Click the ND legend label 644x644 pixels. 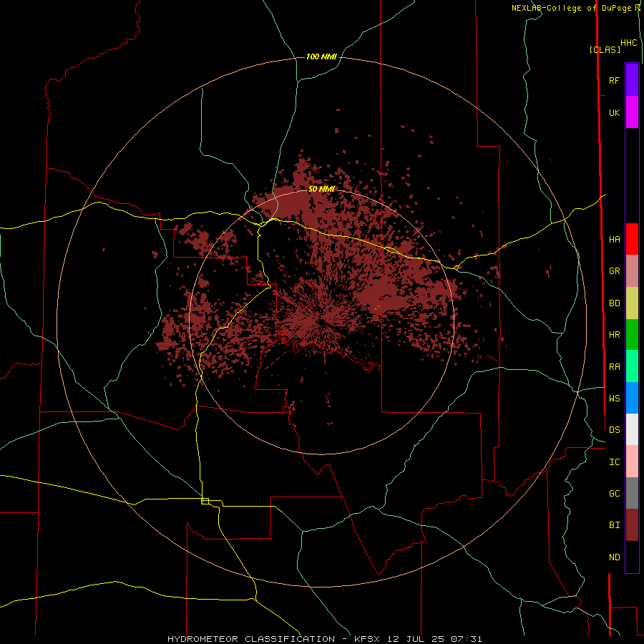[x=614, y=557]
